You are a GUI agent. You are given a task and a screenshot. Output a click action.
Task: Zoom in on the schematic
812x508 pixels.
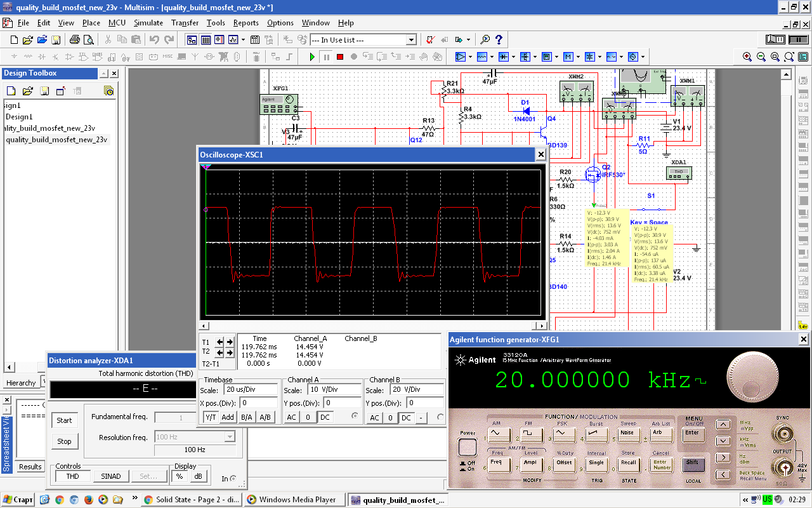tap(747, 57)
